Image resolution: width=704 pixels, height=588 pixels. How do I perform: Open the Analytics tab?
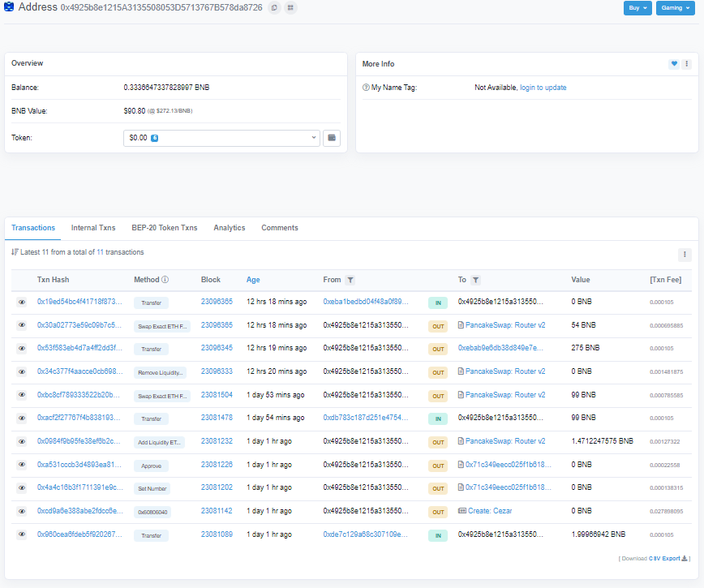[x=230, y=228]
